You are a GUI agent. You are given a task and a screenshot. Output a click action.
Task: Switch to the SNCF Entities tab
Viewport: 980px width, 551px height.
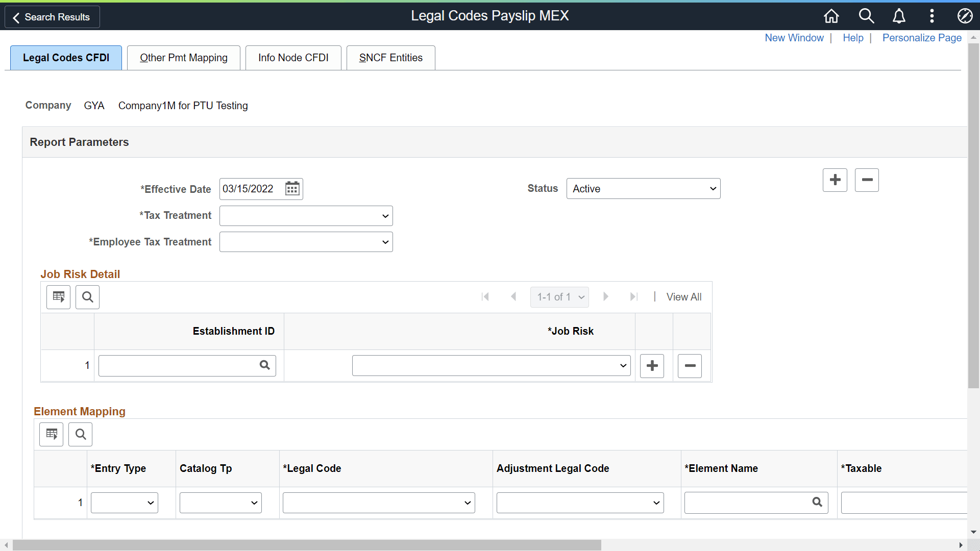tap(390, 58)
